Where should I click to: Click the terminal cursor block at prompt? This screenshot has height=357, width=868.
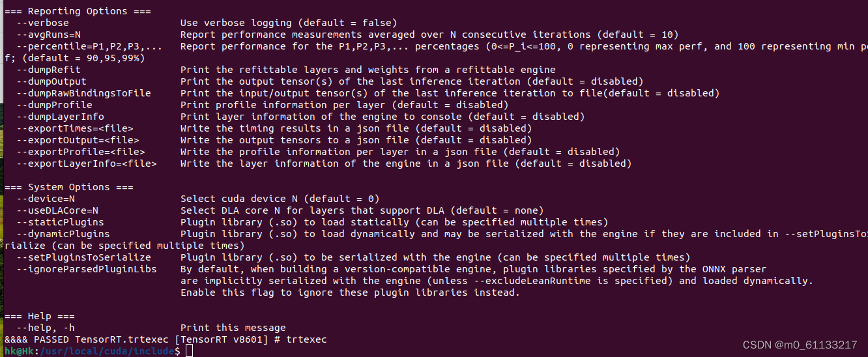pyautogui.click(x=189, y=351)
